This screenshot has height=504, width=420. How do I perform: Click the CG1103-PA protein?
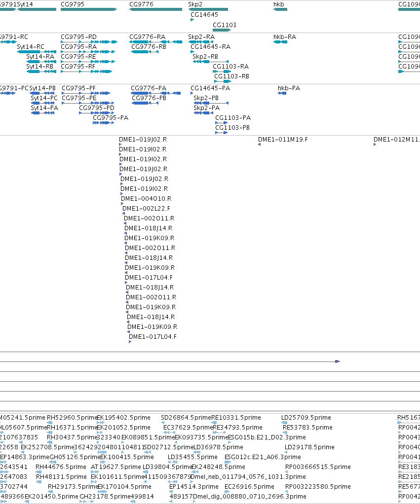click(221, 123)
